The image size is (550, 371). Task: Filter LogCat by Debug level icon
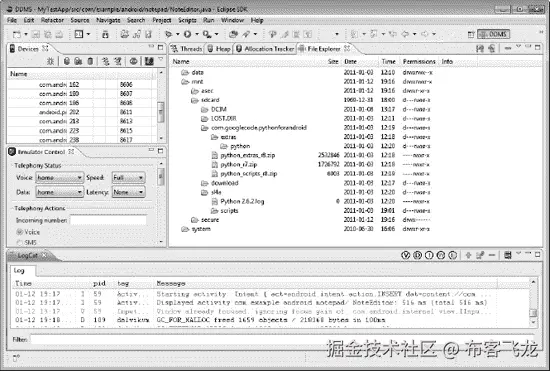point(417,255)
